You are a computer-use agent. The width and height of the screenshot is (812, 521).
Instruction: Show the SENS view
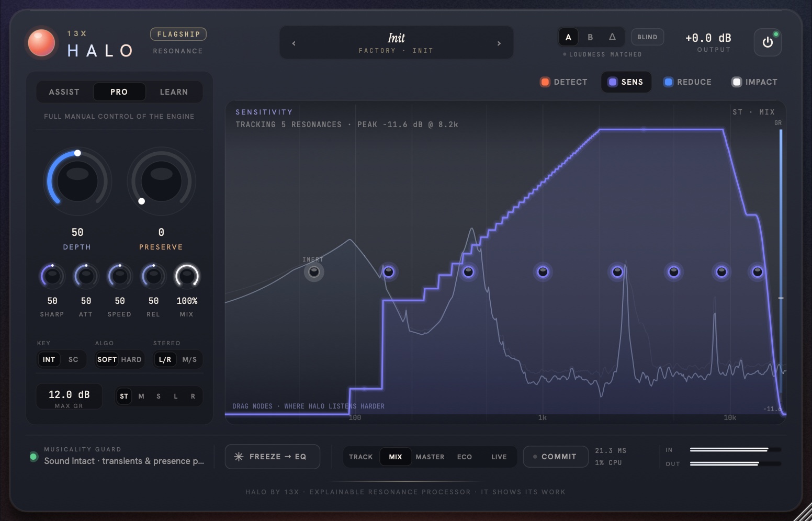(x=626, y=82)
